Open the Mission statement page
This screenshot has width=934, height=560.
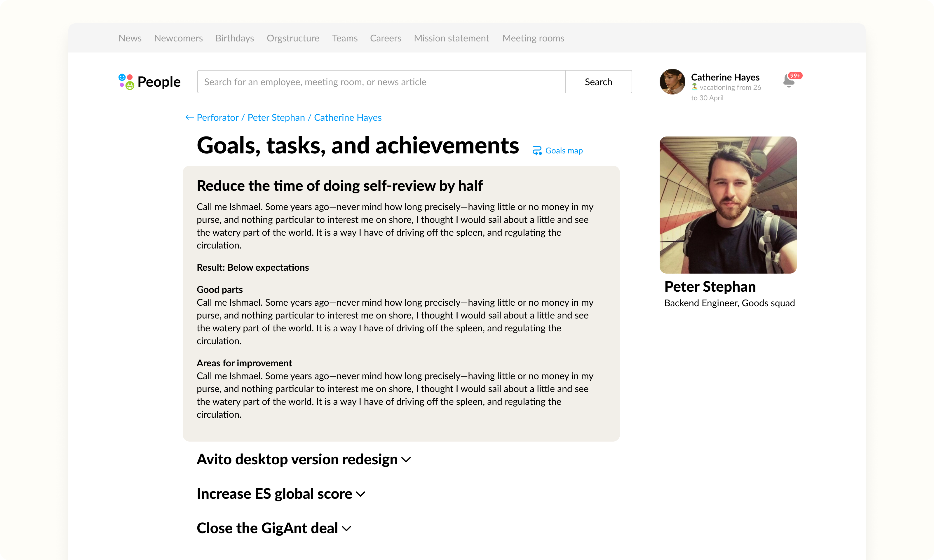pyautogui.click(x=451, y=38)
